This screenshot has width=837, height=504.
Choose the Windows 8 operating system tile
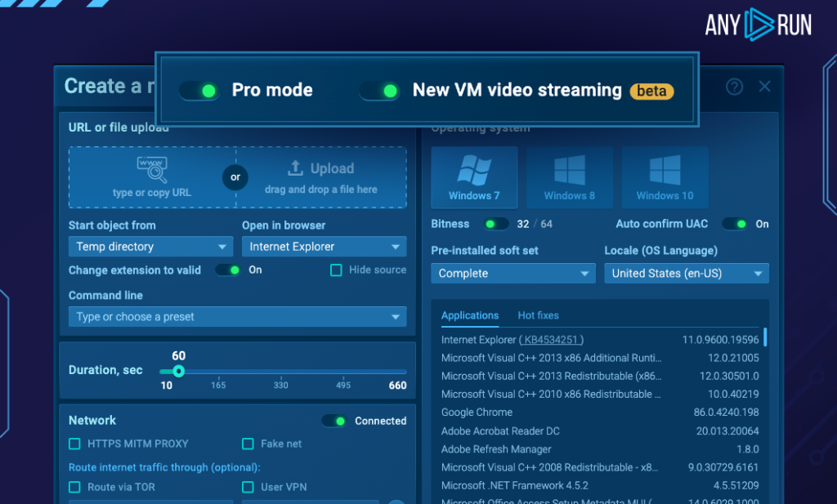(569, 177)
